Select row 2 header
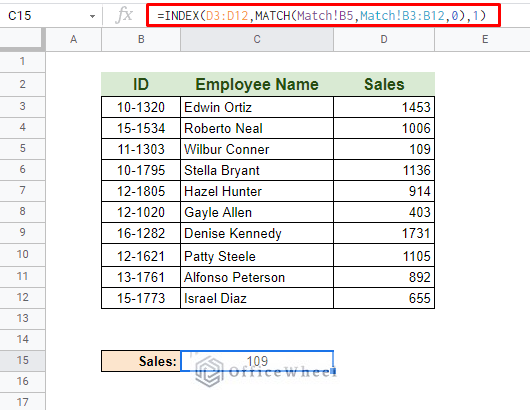This screenshot has width=530, height=410. 22,84
